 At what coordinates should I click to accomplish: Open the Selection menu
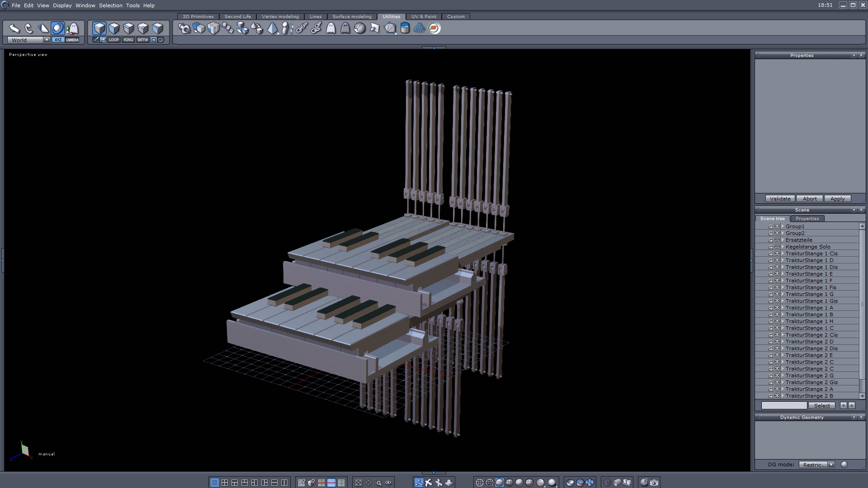point(110,5)
